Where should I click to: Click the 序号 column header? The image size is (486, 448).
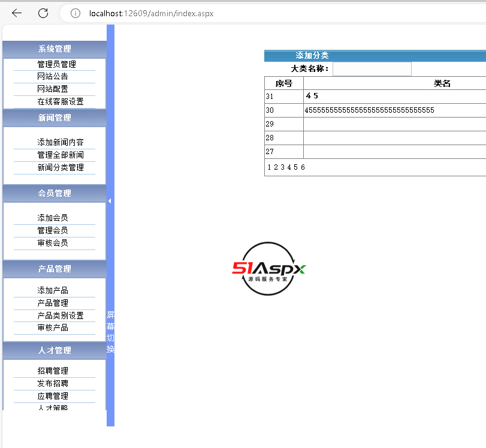(x=284, y=83)
